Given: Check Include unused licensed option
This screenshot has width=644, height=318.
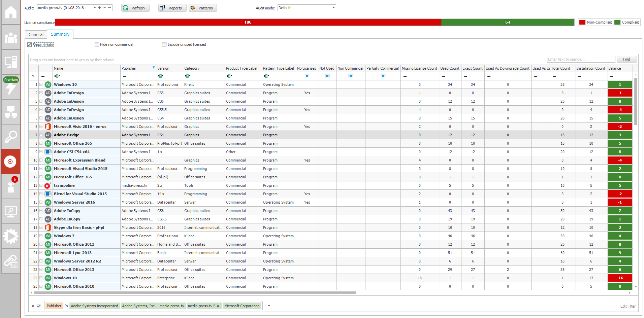Looking at the screenshot, I should pyautogui.click(x=164, y=44).
